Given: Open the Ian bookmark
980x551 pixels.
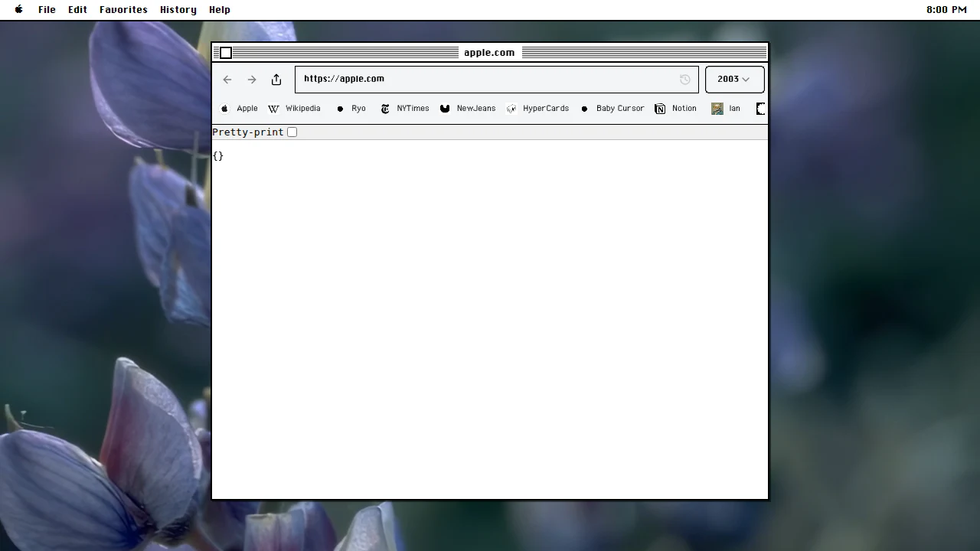Looking at the screenshot, I should click(726, 109).
